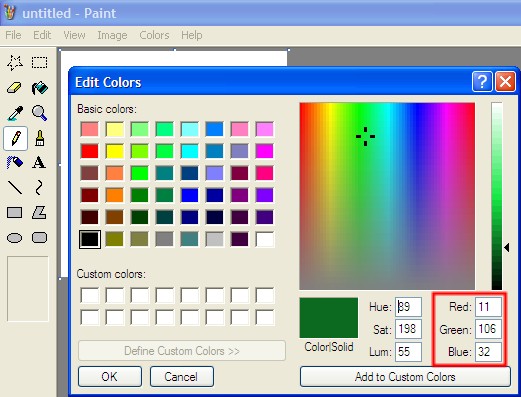Viewport: 521px width, 397px height.
Task: Click inside the color spectrum field
Action: [387, 196]
